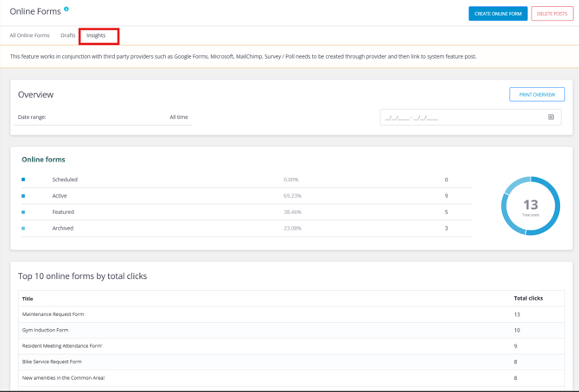This screenshot has width=579, height=392.
Task: Click total clicks value 10 for Gym form
Action: [x=517, y=331]
